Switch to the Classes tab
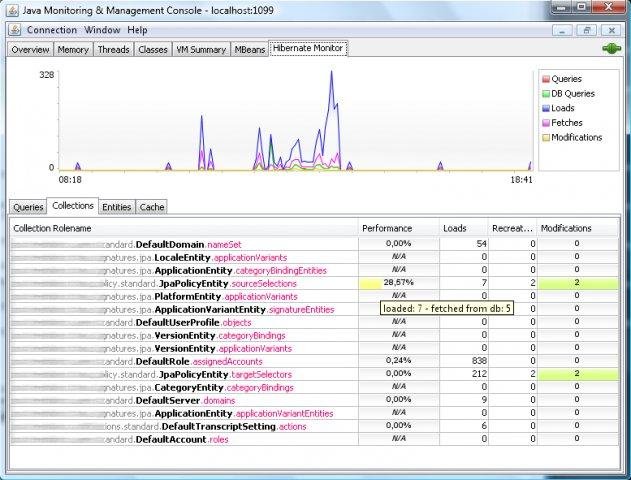The height and width of the screenshot is (480, 631). coord(153,49)
